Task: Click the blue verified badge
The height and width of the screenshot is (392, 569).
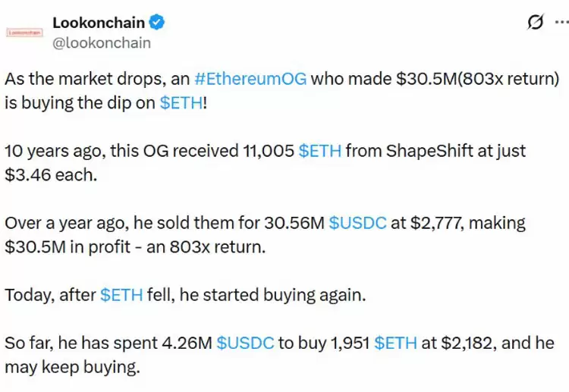Action: click(157, 23)
